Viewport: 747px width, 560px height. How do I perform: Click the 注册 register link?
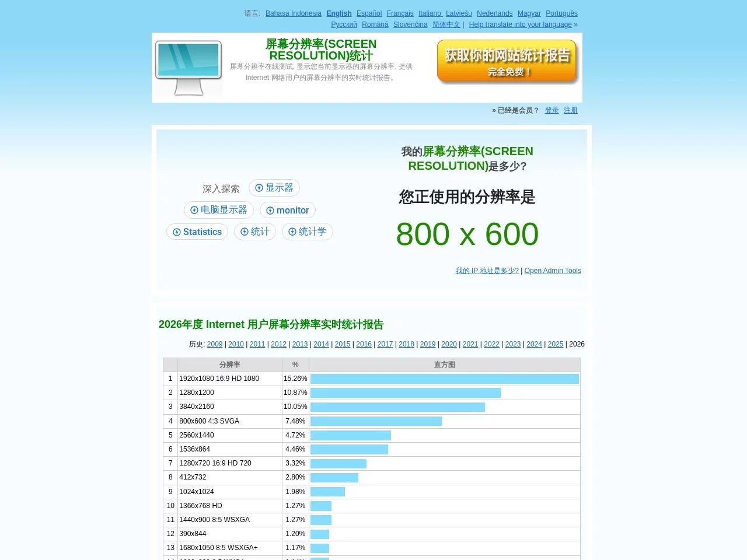click(570, 110)
